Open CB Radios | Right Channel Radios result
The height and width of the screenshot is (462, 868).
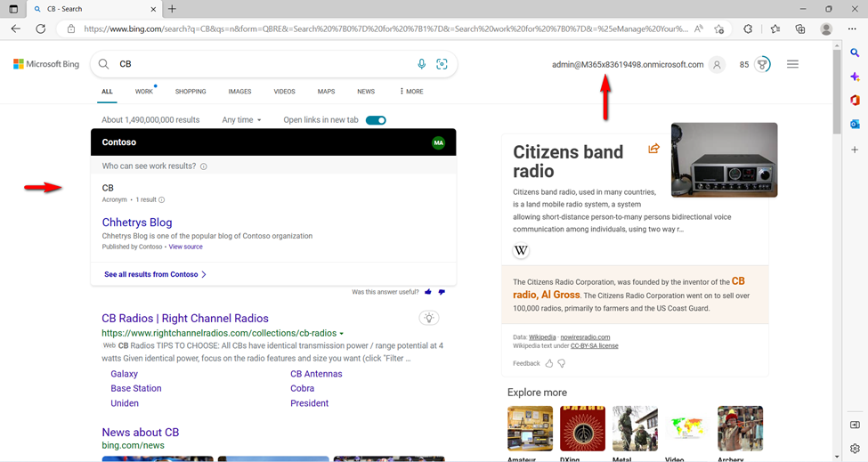[x=185, y=318]
